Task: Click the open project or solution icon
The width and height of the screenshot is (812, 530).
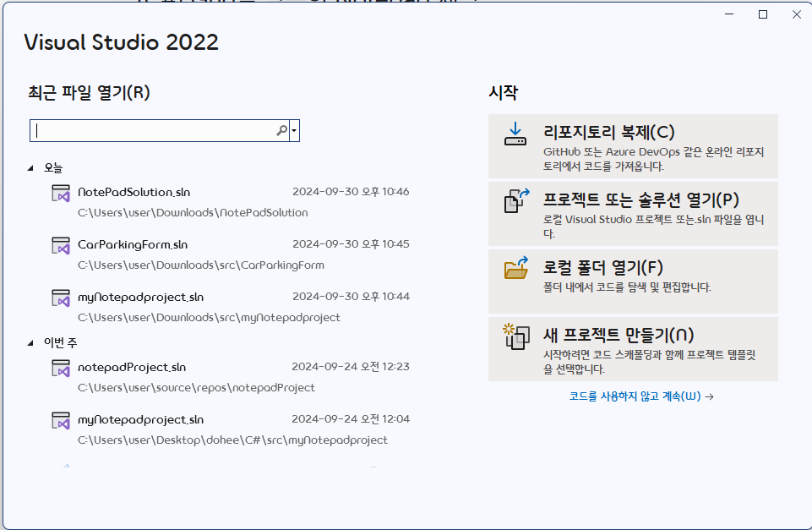Action: pyautogui.click(x=516, y=200)
